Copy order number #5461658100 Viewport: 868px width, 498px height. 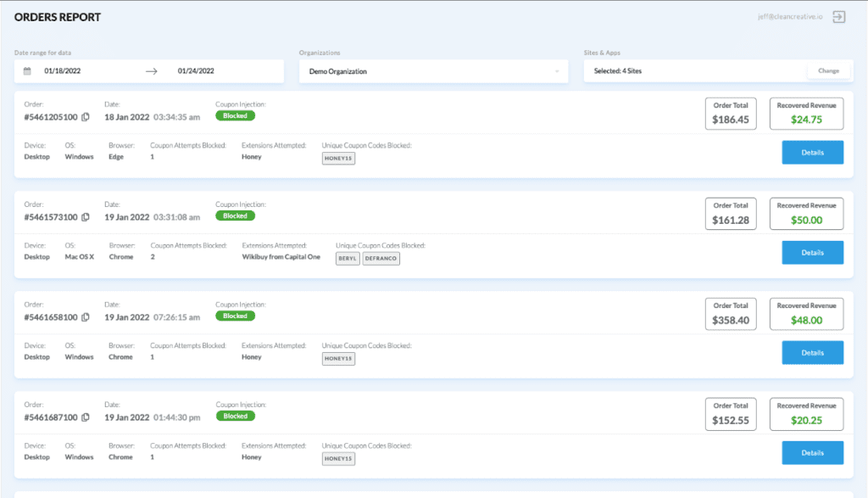pos(86,317)
